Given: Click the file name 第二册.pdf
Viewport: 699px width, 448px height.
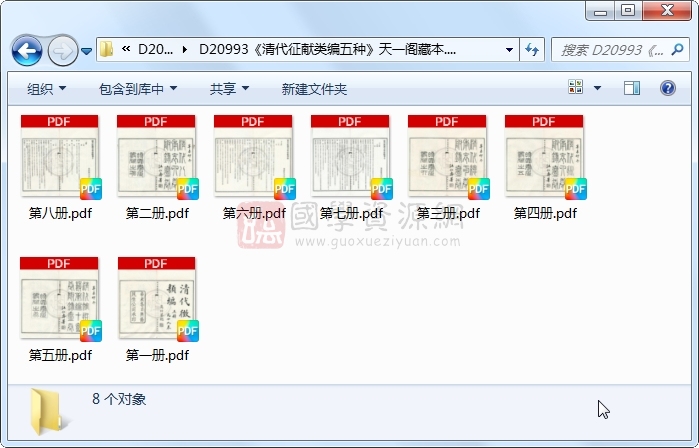Looking at the screenshot, I should tap(157, 213).
